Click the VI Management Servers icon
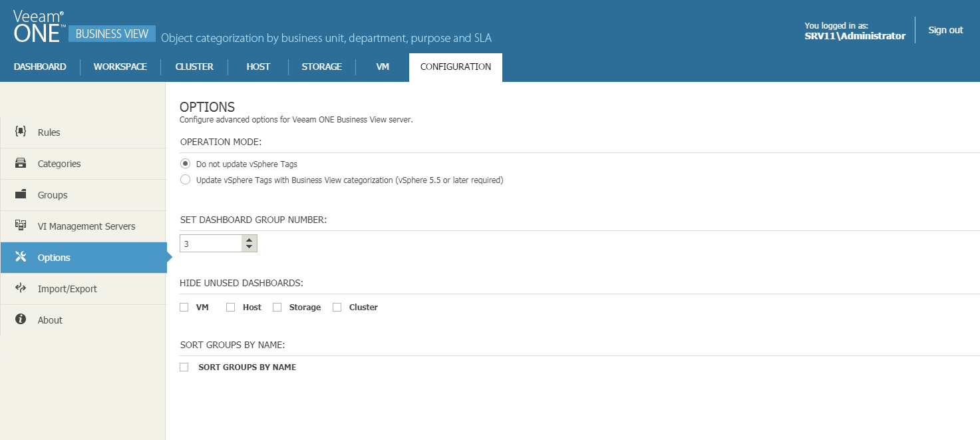The width and height of the screenshot is (980, 440). pyautogui.click(x=21, y=226)
